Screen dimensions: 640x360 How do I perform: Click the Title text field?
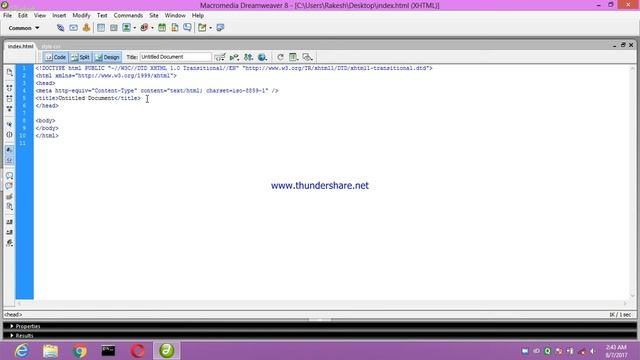176,57
